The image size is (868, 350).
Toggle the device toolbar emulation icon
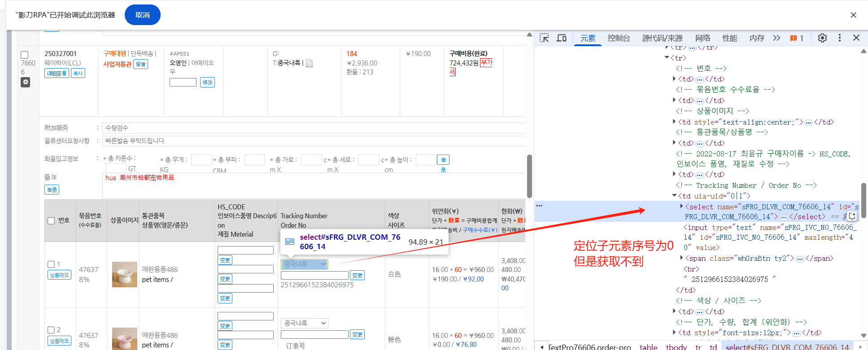(x=562, y=38)
